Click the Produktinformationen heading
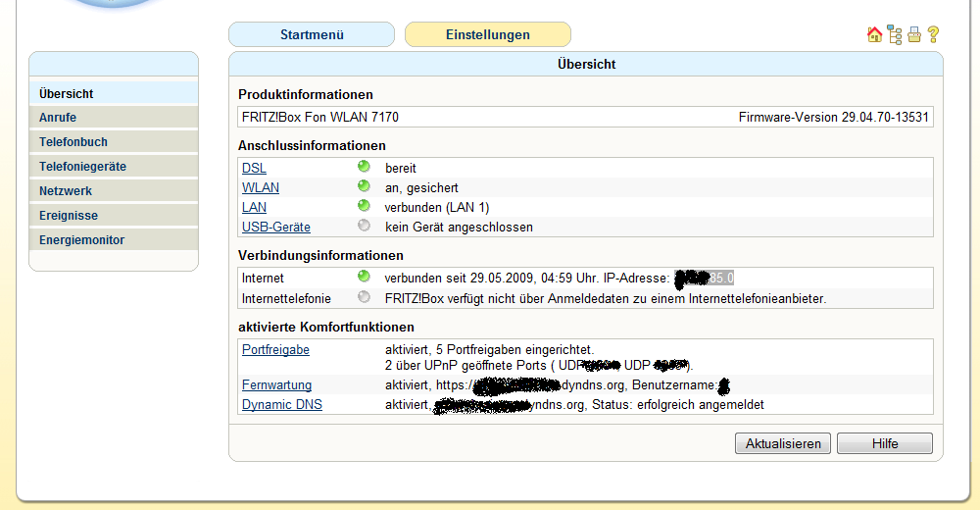 click(305, 94)
